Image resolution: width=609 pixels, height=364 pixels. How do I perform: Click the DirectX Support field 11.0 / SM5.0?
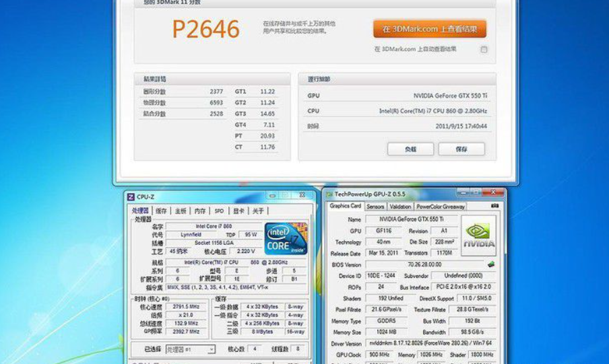click(476, 299)
